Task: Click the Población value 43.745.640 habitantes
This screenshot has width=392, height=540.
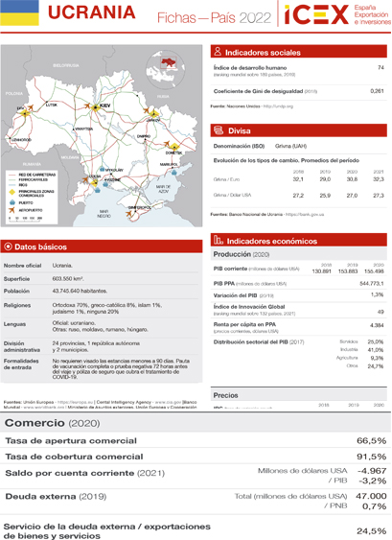Action: tap(80, 291)
